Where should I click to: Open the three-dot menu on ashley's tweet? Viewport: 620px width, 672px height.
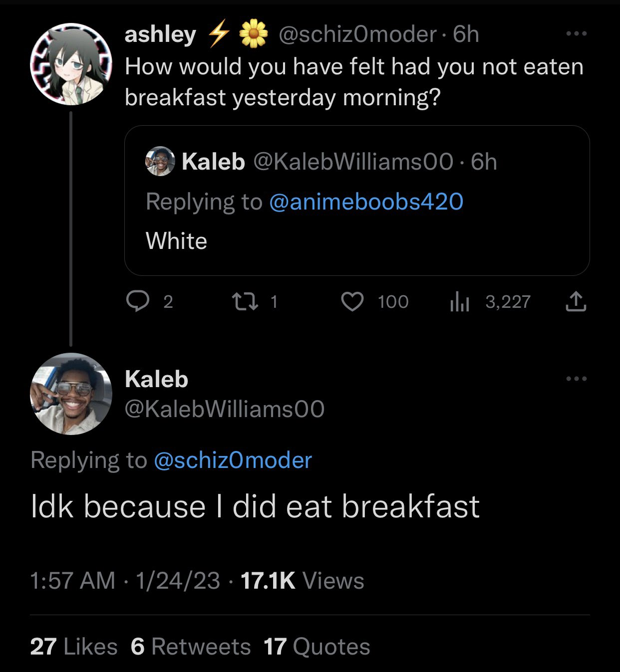click(x=577, y=34)
